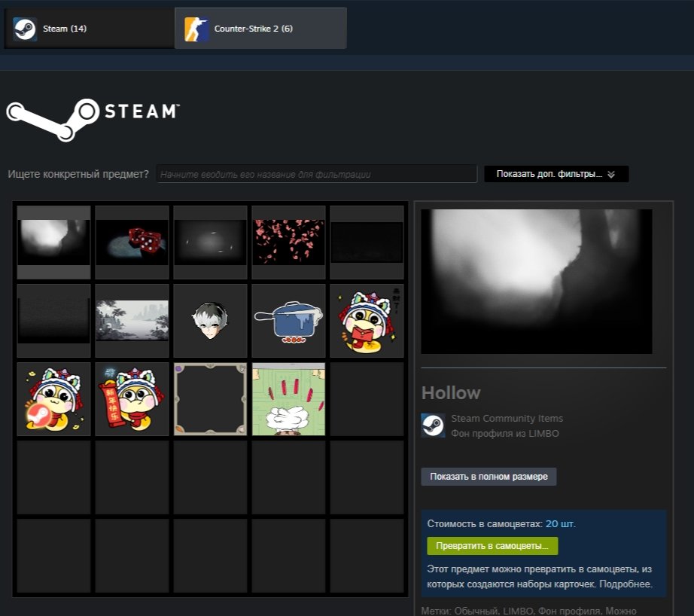Select the Hollow background in the inventory grid
Viewport: 694px width, 616px height.
click(53, 242)
